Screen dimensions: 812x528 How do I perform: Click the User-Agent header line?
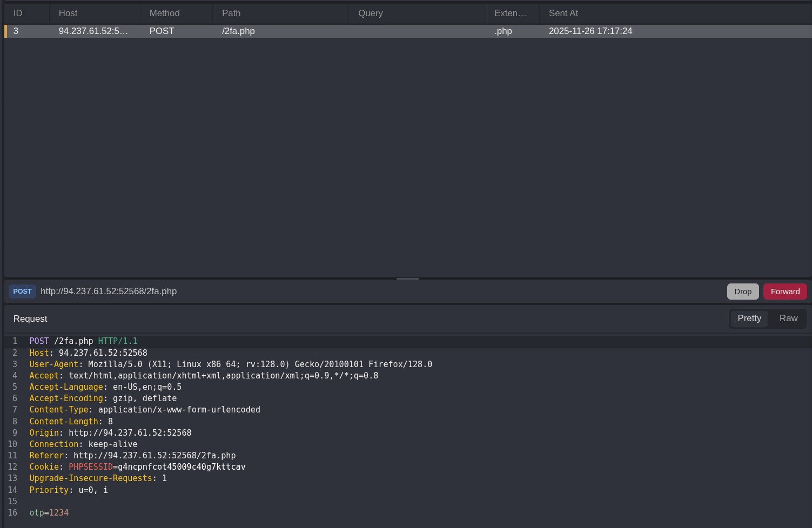click(x=230, y=364)
